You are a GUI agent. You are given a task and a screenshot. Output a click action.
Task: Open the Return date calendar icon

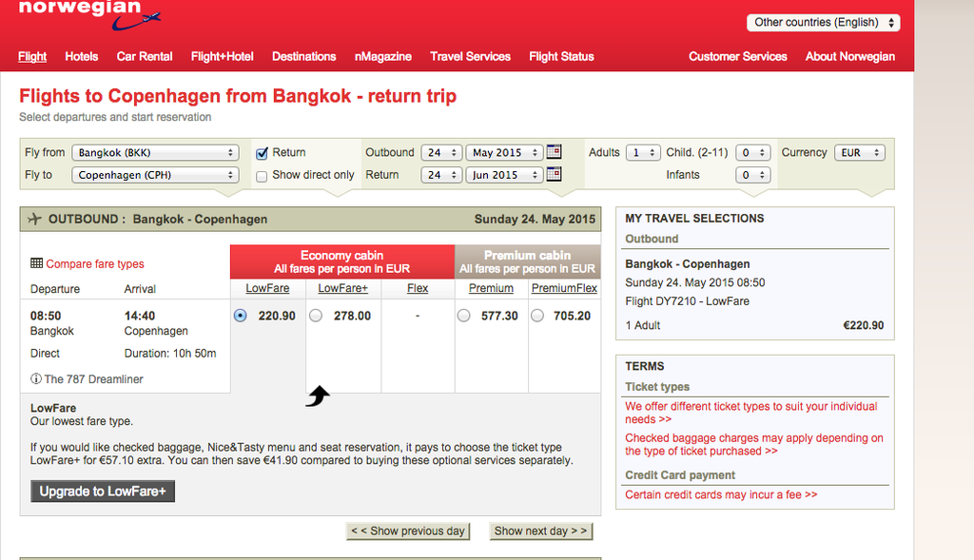554,174
